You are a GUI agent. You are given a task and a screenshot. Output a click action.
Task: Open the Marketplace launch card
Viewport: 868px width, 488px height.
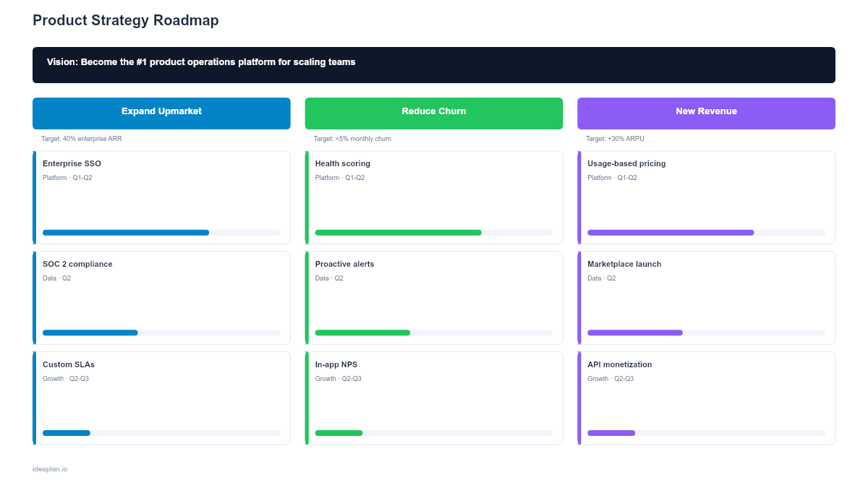706,297
